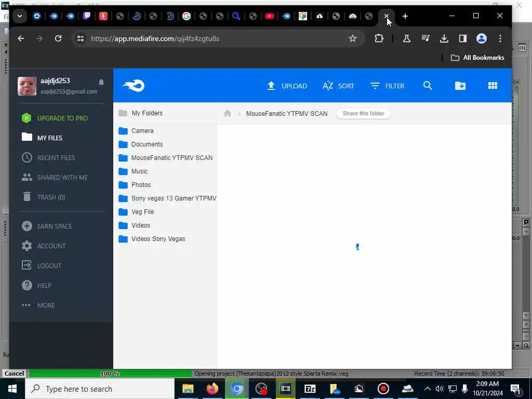532x399 pixels.
Task: Open the browser downloads icon
Action: [444, 38]
